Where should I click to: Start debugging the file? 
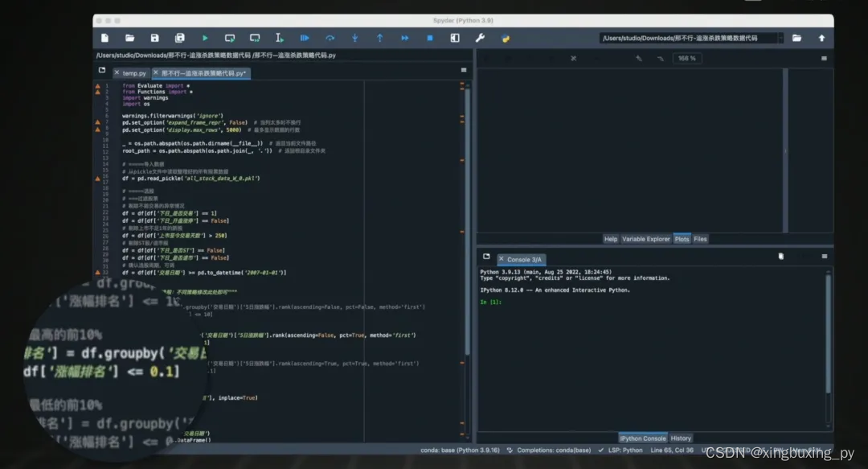click(x=305, y=38)
